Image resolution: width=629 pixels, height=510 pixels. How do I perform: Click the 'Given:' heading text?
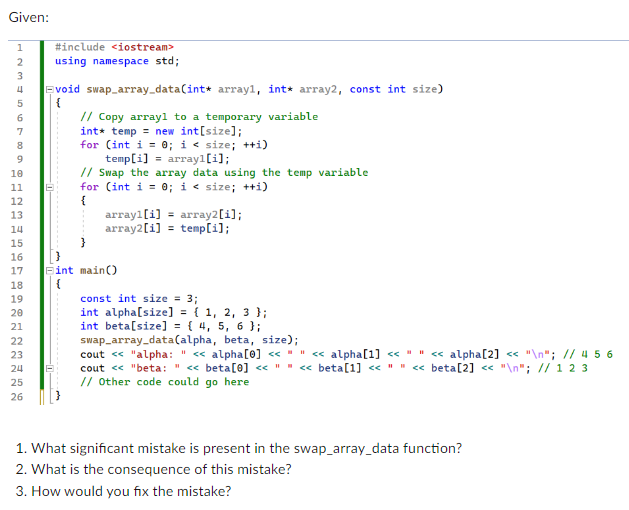click(29, 17)
